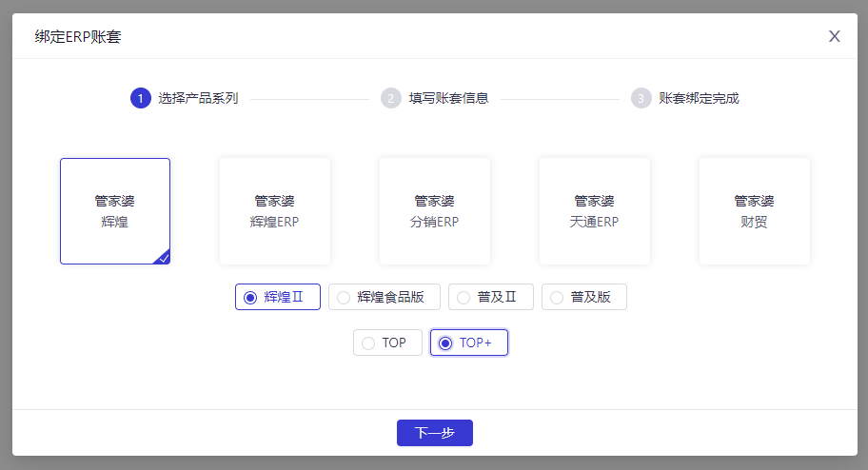The image size is (868, 470).
Task: Click the 绑定ERP账套 dialog title
Action: 78,36
